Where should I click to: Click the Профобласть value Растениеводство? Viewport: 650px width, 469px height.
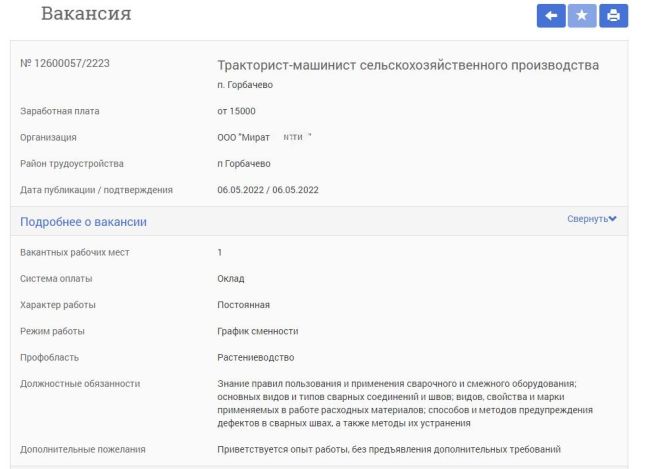[x=256, y=357]
